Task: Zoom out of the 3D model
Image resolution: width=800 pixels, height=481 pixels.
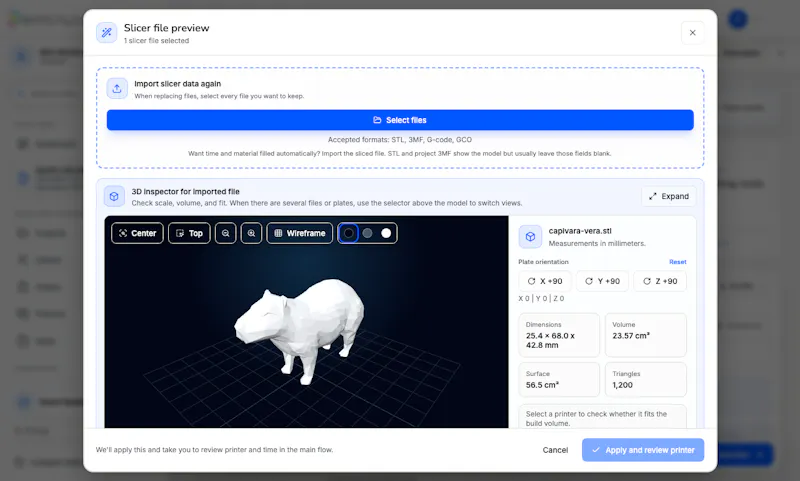Action: tap(226, 233)
